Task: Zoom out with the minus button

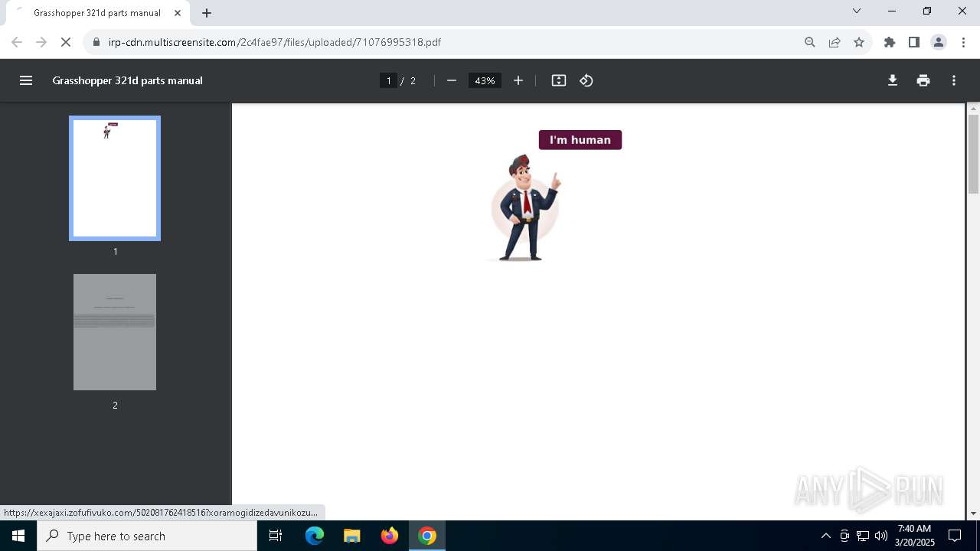Action: tap(452, 80)
